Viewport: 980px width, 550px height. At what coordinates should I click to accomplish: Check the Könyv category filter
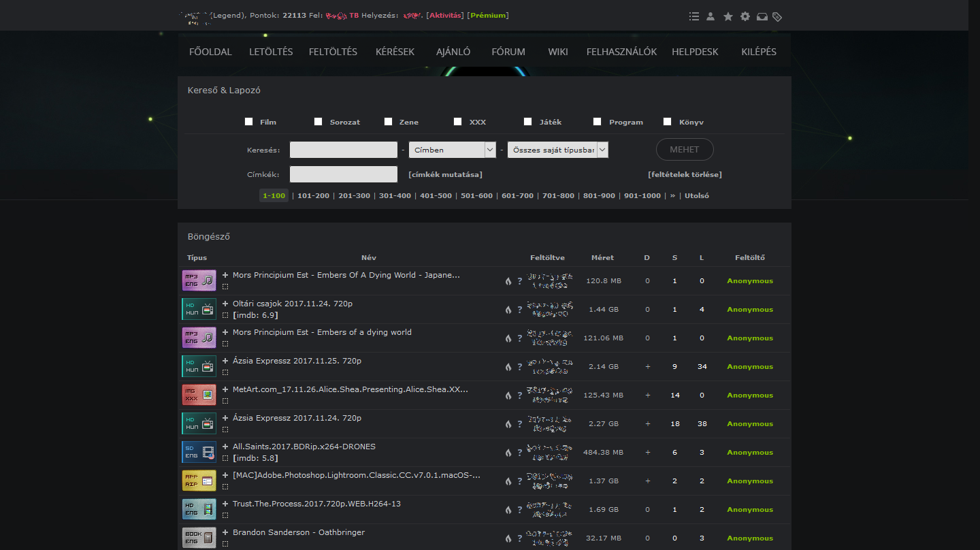pyautogui.click(x=667, y=122)
